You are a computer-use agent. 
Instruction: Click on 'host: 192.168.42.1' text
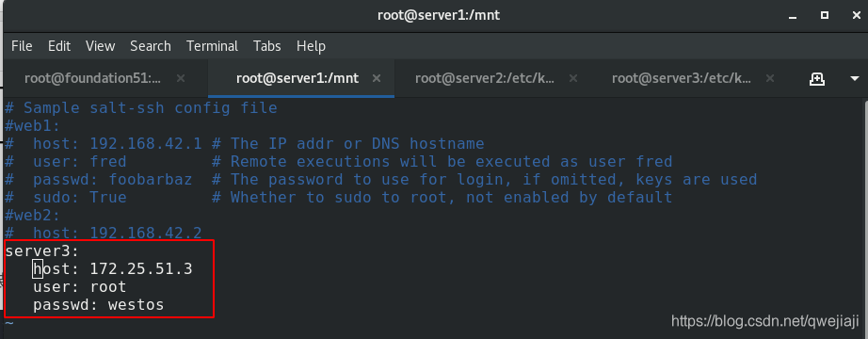click(117, 144)
